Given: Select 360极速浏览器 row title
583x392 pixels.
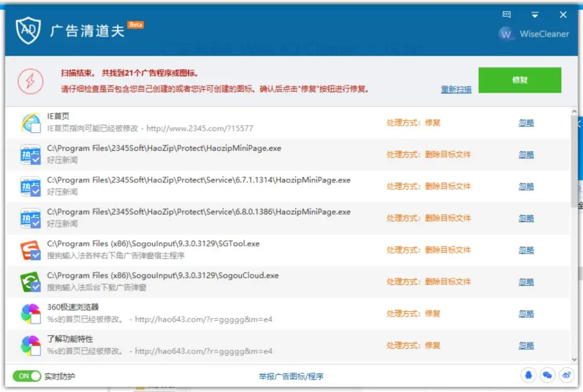Looking at the screenshot, I should coord(73,307).
